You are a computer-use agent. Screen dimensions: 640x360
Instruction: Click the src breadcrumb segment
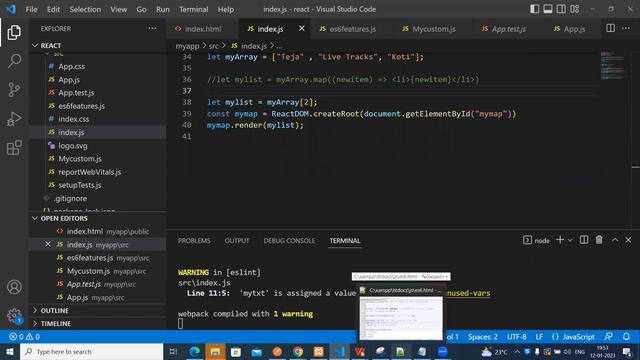click(213, 46)
